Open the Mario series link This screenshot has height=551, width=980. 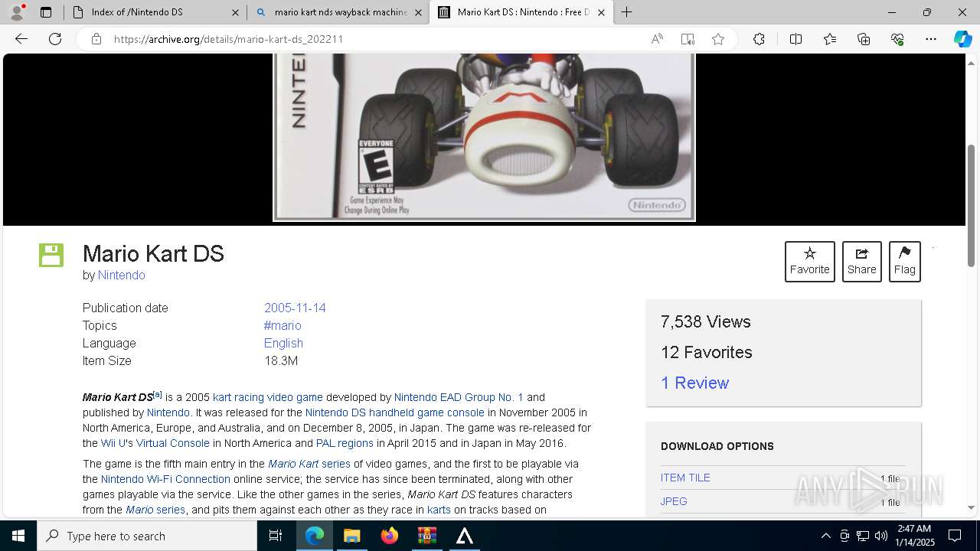(155, 510)
